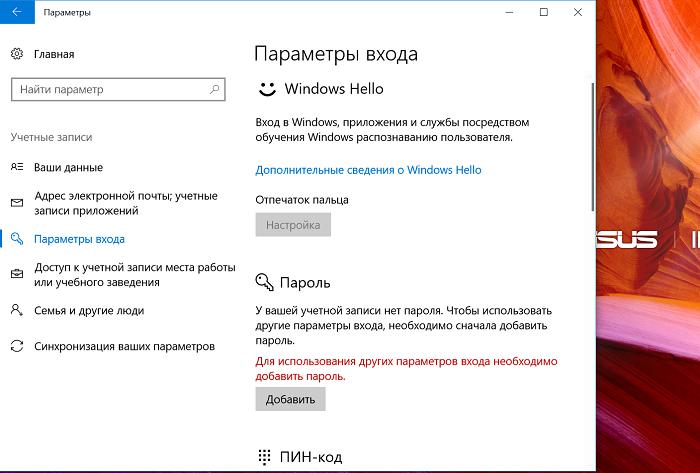700x473 pixels.
Task: Click the key icon beside Параметры входа
Action: click(17, 239)
